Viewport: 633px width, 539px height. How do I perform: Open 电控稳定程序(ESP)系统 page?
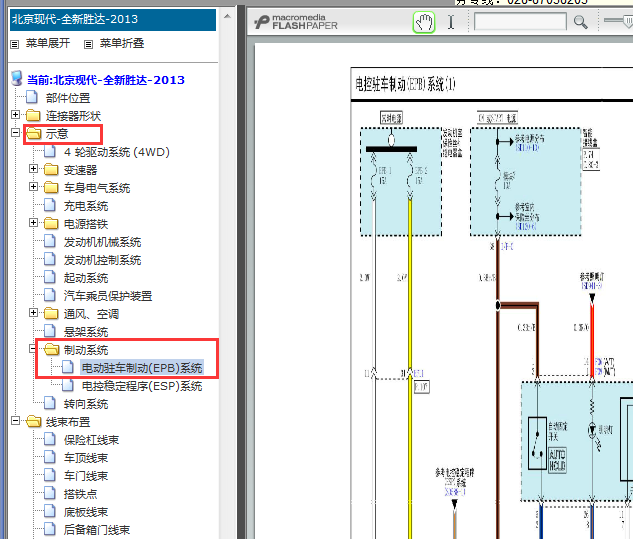click(142, 386)
